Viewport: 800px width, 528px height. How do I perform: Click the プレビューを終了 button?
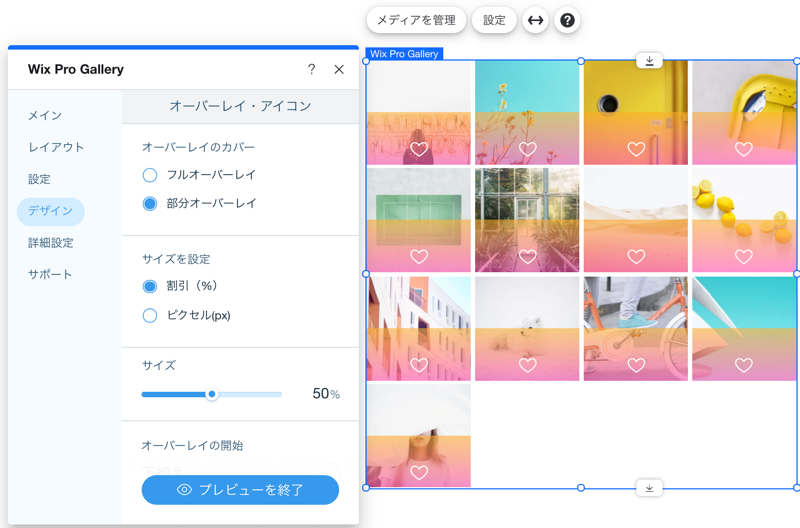coord(240,490)
